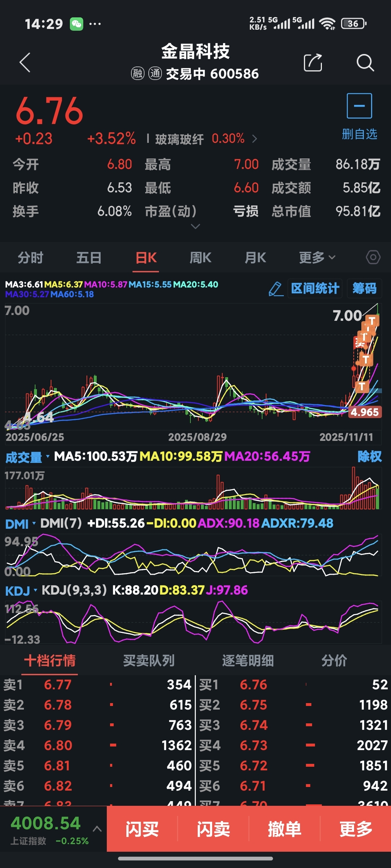This screenshot has width=391, height=868.
Task: Open the 更多 chart period dropdown
Action: click(317, 258)
